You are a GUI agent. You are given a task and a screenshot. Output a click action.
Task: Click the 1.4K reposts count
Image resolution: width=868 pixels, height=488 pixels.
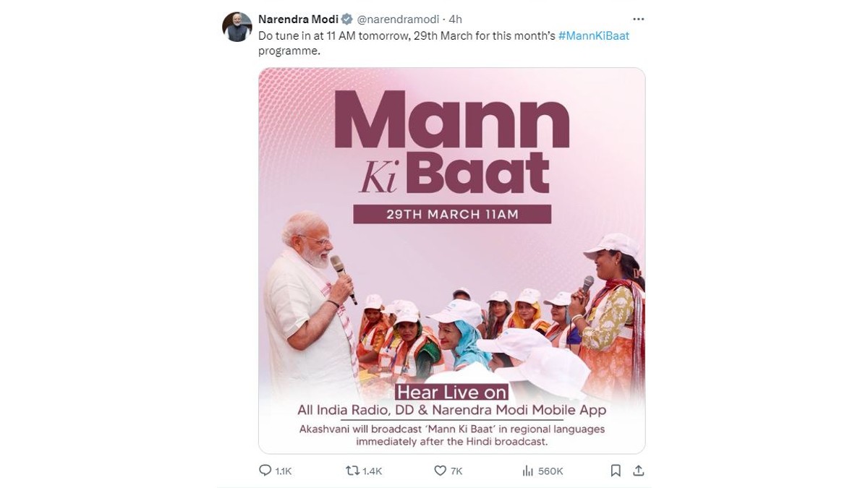pyautogui.click(x=373, y=471)
